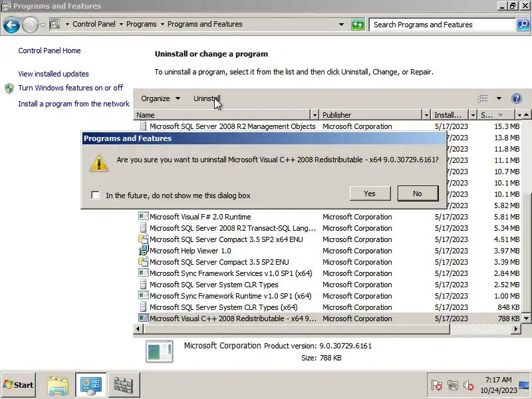Click the Sync Framework Runtime v1.0 SP1 icon
532x399 pixels.
tap(144, 296)
